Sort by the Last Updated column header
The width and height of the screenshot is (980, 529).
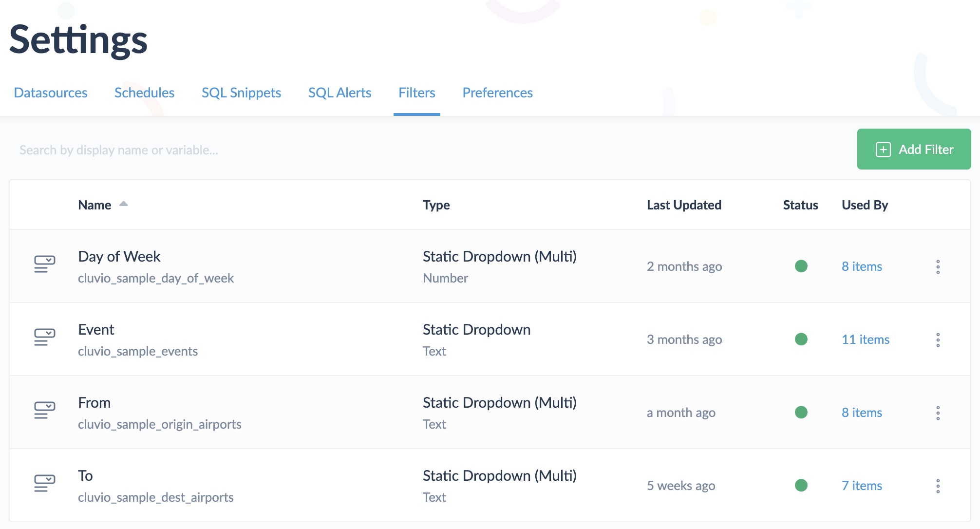click(x=684, y=205)
